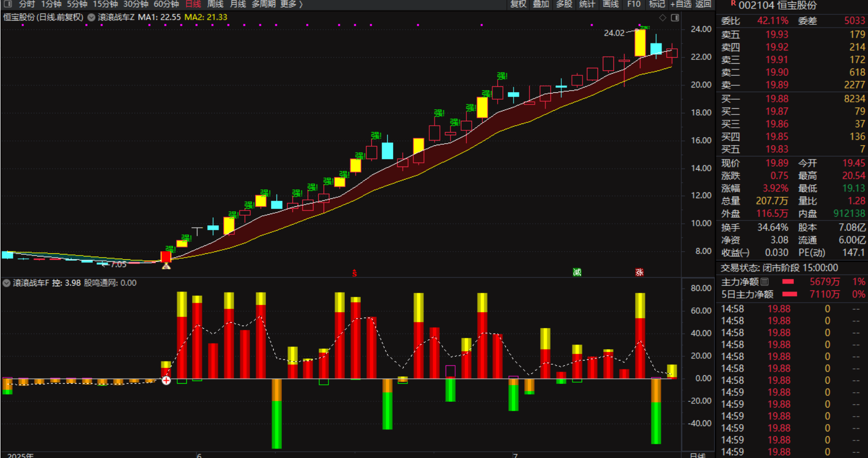The image size is (868, 458).
Task: Click the red plus signal icon in indicator panel
Action: tap(166, 380)
